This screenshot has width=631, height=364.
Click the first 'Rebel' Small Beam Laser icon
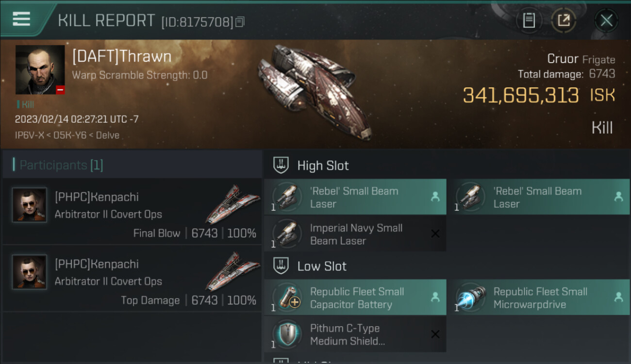coord(288,197)
